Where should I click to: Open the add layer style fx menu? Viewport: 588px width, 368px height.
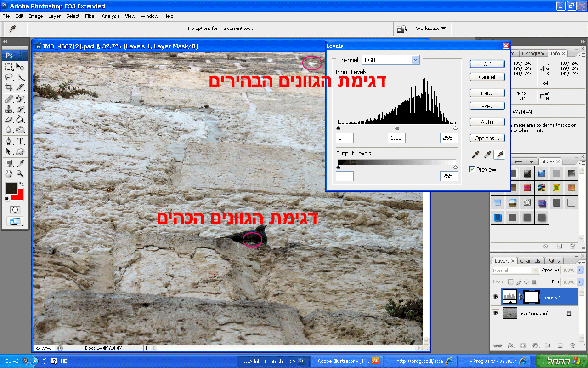point(510,345)
